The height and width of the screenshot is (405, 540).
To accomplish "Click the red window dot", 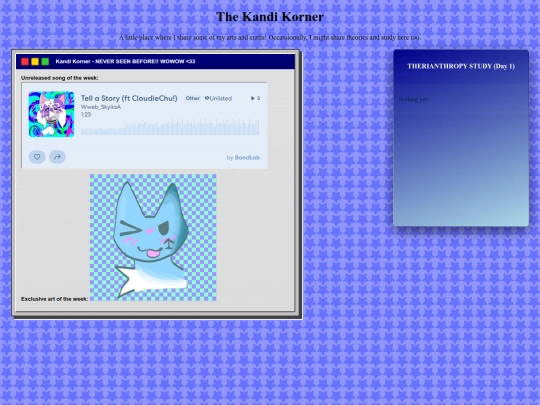I will [25, 61].
